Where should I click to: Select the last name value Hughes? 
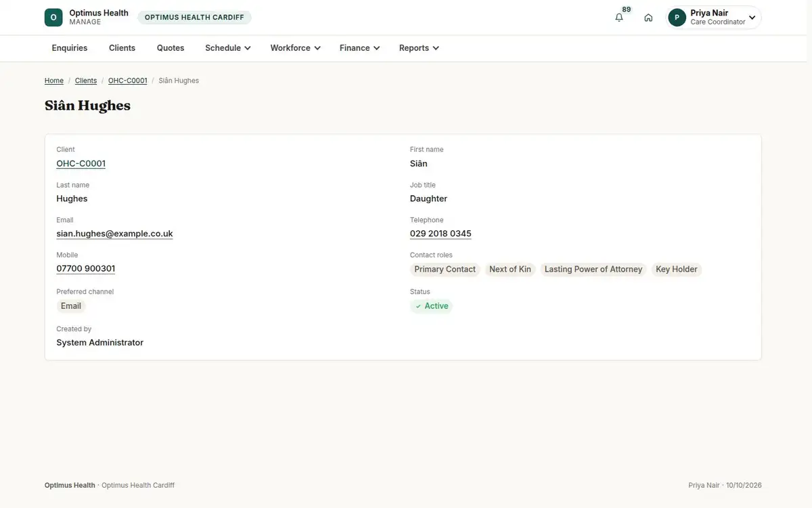[x=72, y=198]
